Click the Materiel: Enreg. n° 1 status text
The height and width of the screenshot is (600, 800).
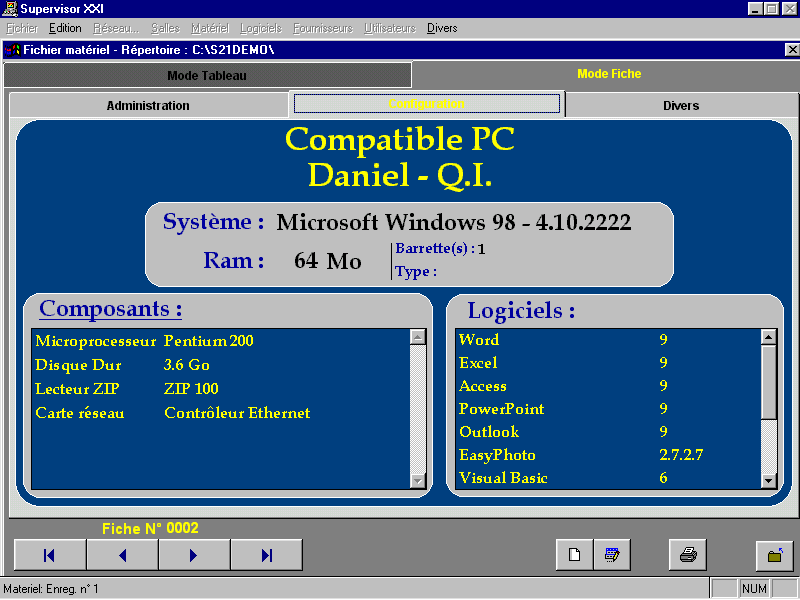(x=51, y=589)
